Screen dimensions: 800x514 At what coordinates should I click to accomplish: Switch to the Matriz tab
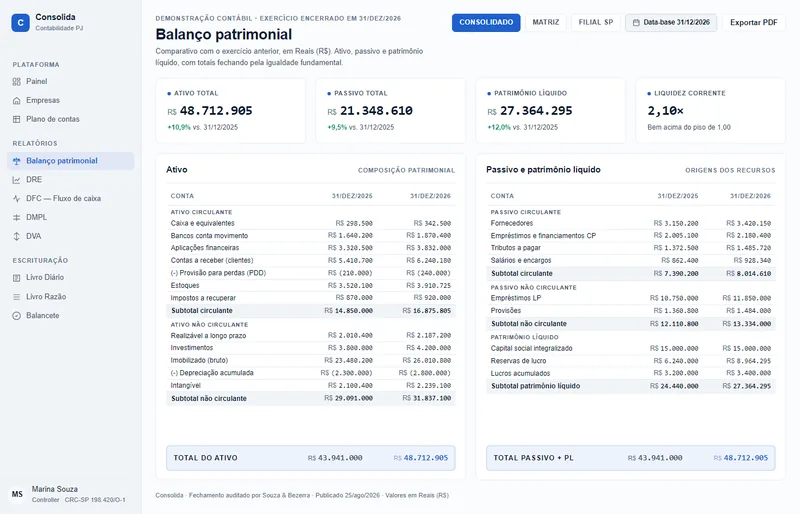tap(545, 22)
